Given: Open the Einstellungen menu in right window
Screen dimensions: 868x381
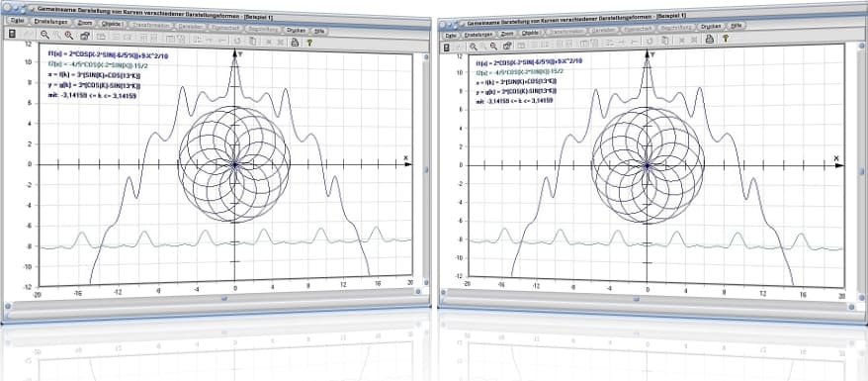Looking at the screenshot, I should [478, 34].
